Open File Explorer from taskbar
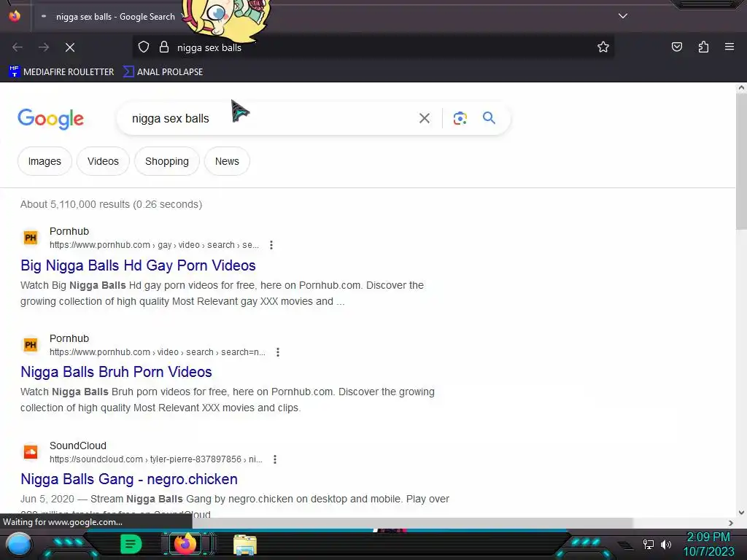 pos(245,545)
